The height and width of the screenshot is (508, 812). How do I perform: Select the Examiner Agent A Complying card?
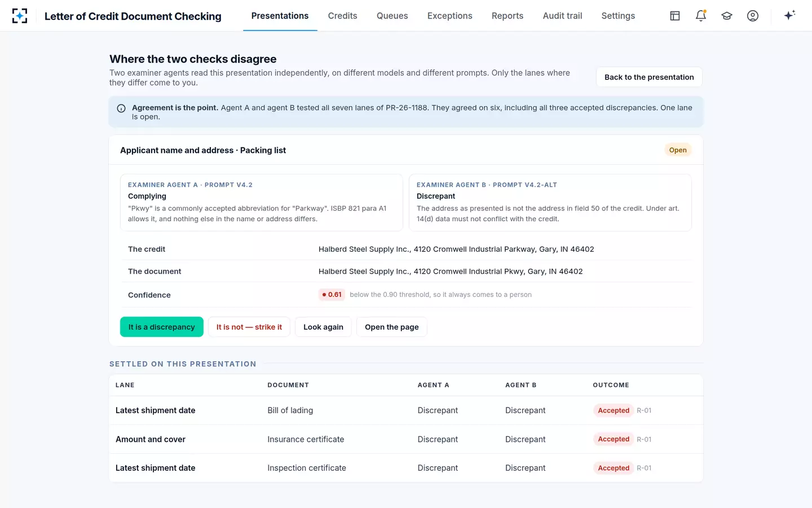(262, 202)
